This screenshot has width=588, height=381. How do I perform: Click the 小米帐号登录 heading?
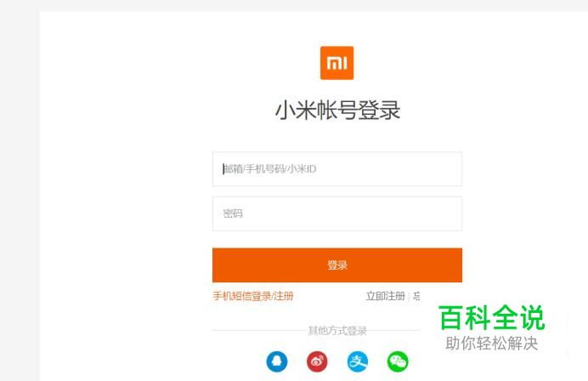[x=337, y=111]
